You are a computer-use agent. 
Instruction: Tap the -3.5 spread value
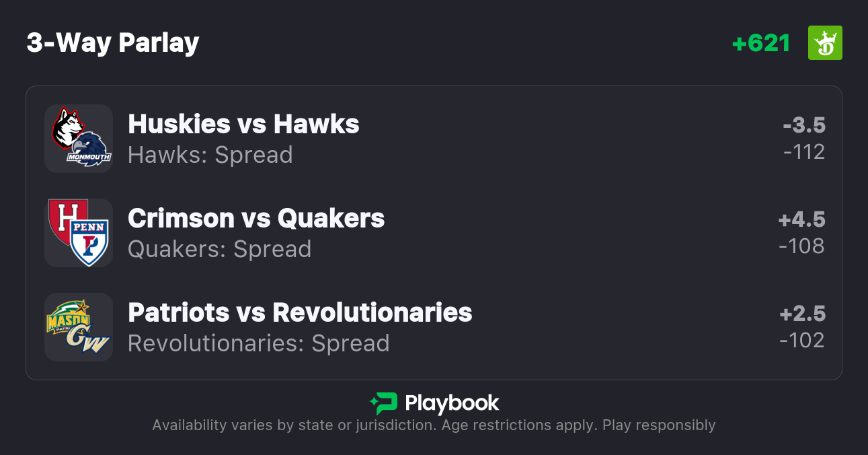(x=804, y=125)
